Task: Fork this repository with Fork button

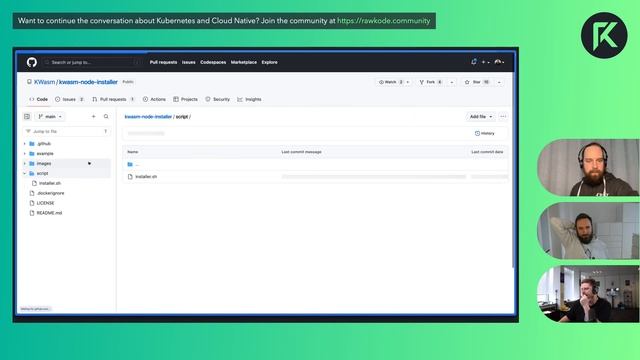Action: 431,82
